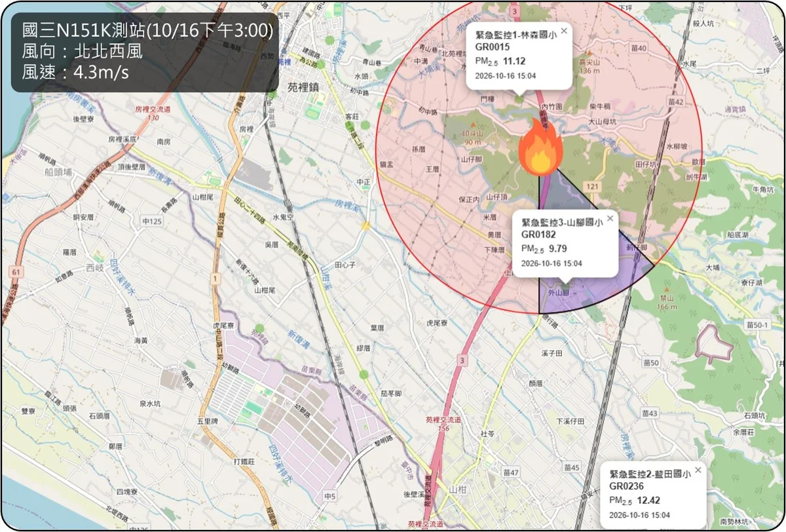
Task: Select the PM2.5 value 9.79
Action: tap(559, 249)
